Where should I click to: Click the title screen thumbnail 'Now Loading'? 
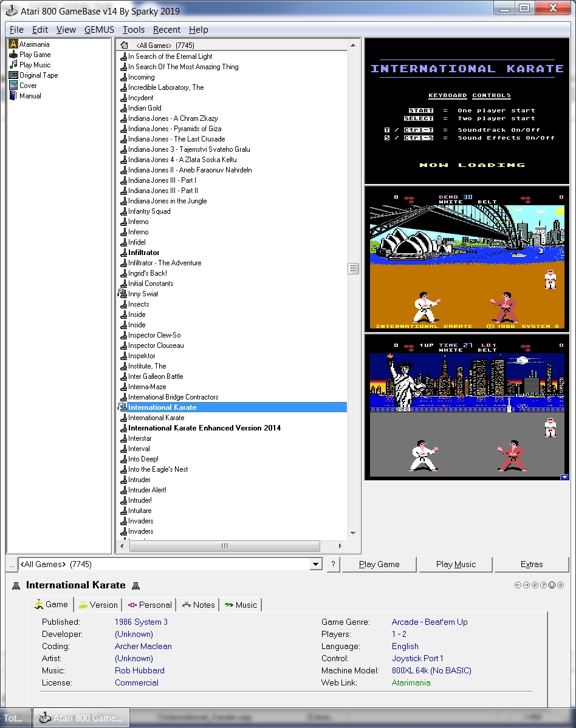click(x=467, y=111)
